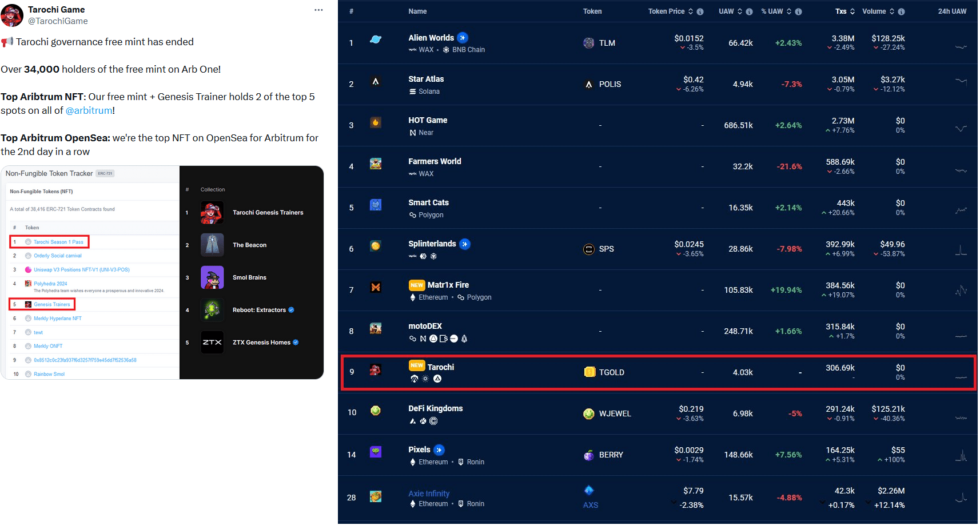Open the Axie Infinity game link

pyautogui.click(x=429, y=494)
